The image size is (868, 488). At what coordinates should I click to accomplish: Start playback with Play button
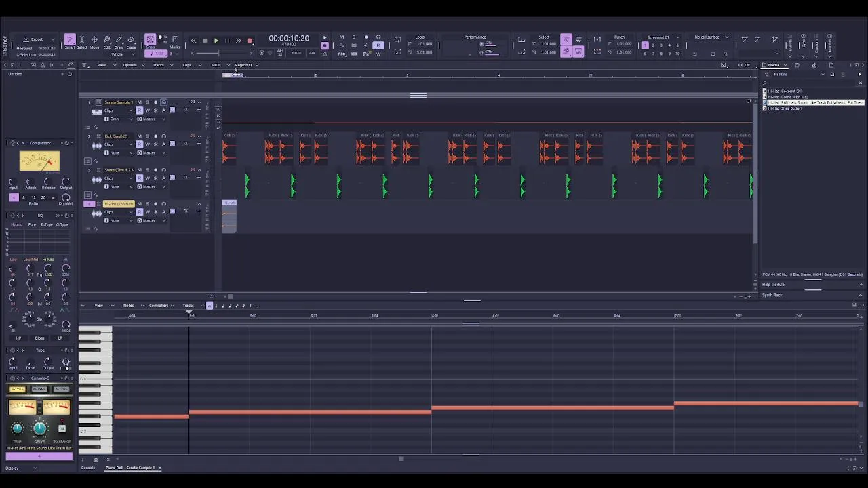pyautogui.click(x=216, y=41)
